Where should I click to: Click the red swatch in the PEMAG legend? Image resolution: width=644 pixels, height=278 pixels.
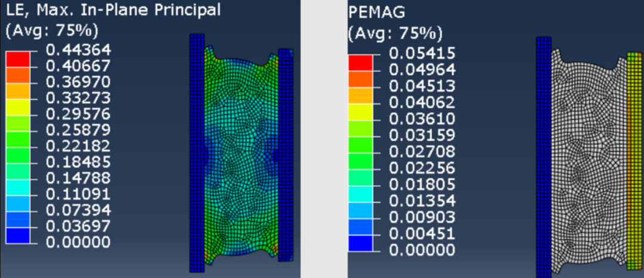pos(360,63)
